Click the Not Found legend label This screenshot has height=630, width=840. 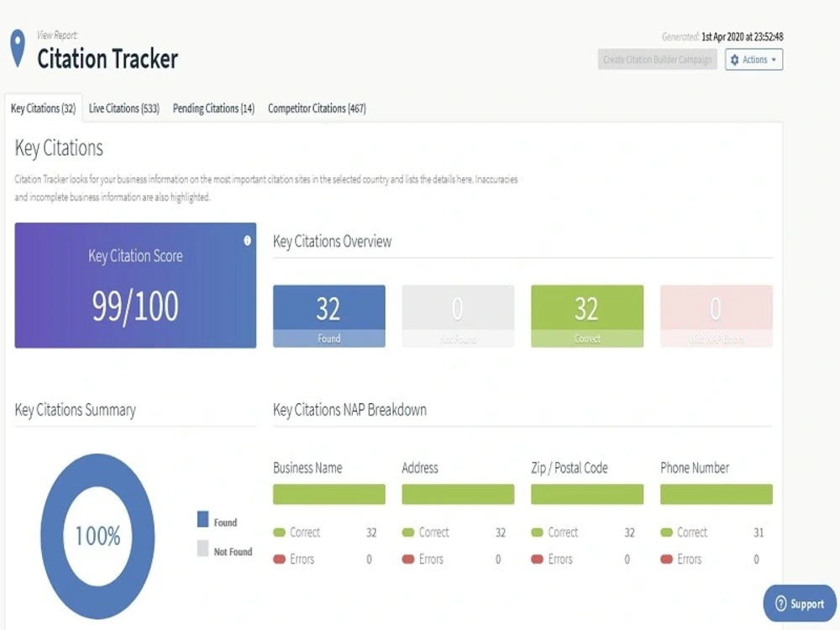pyautogui.click(x=233, y=552)
